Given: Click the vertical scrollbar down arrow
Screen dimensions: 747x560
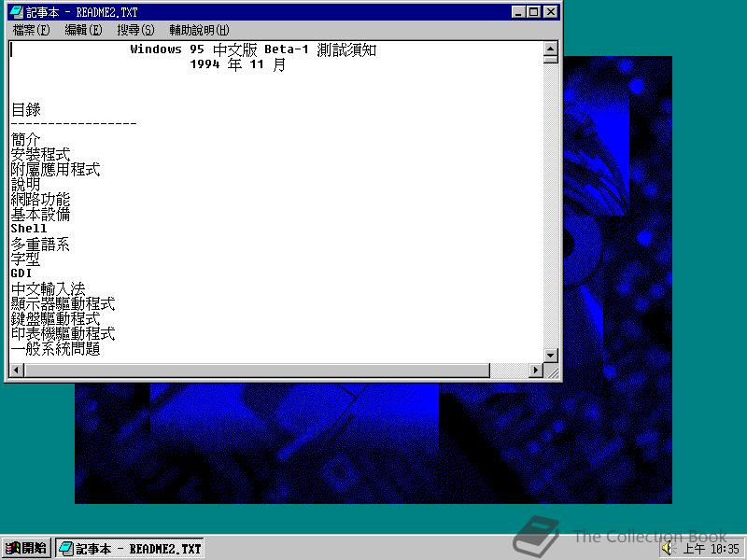Looking at the screenshot, I should tap(550, 356).
